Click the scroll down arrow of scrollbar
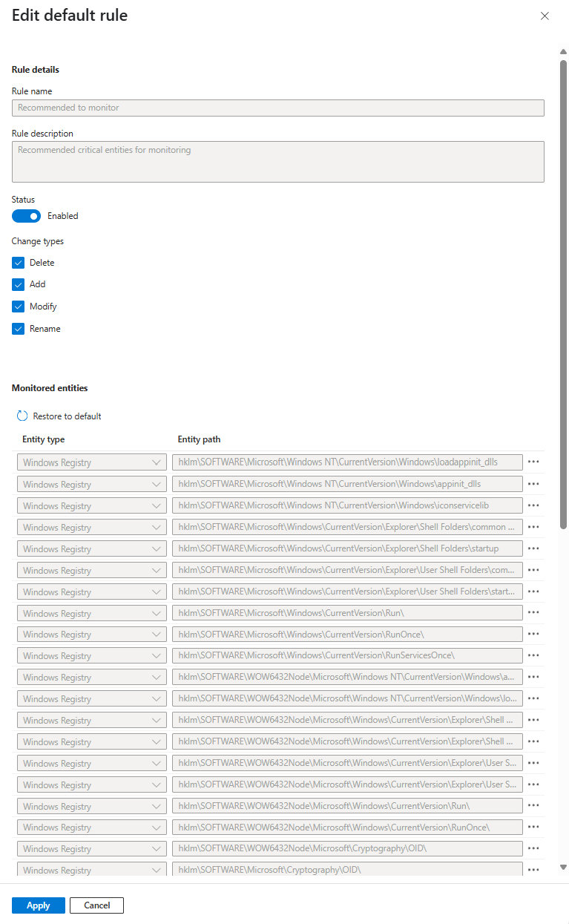The height and width of the screenshot is (924, 569). click(x=563, y=867)
